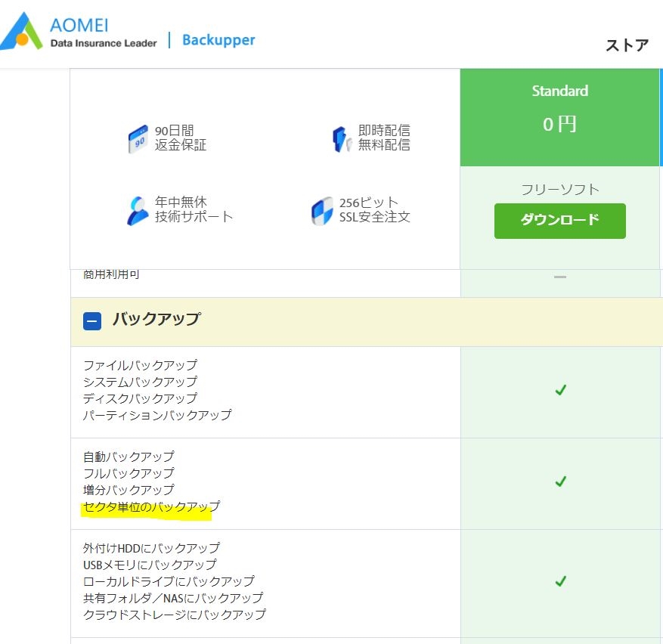Click the checkmark in the ファイルバックアップ row
The image size is (663, 644).
point(561,390)
